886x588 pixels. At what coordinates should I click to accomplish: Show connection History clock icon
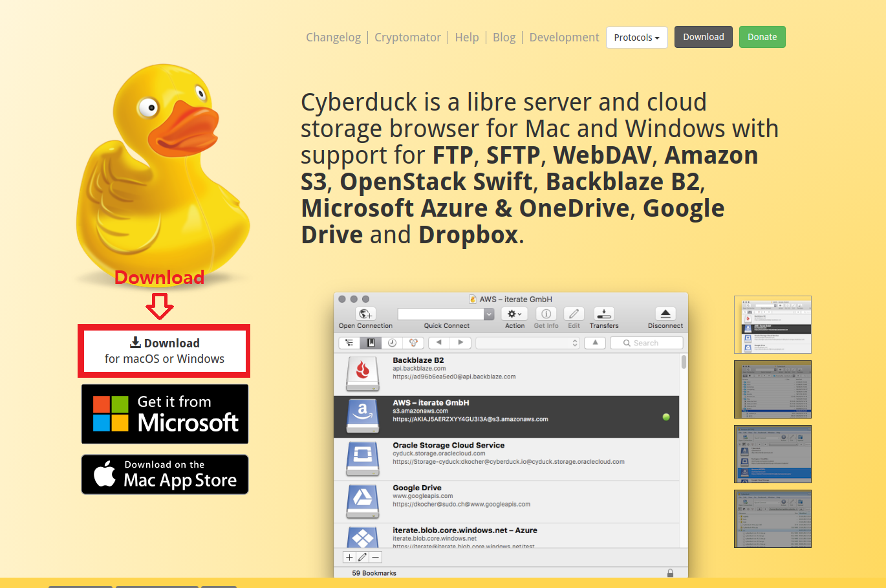[392, 343]
